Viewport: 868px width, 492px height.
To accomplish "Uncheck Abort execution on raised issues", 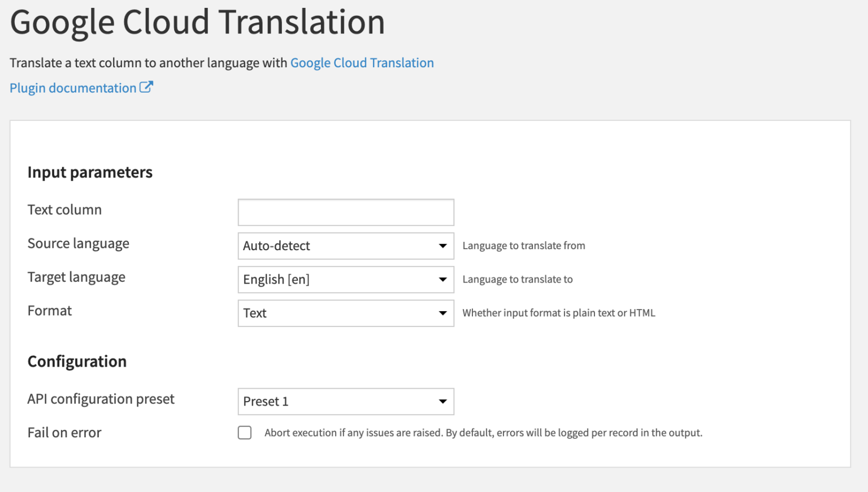I will (x=245, y=432).
